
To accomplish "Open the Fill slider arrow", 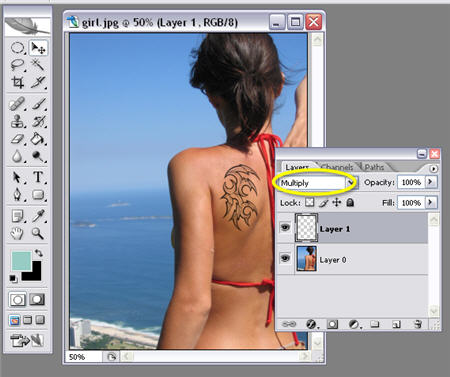I will pos(430,202).
